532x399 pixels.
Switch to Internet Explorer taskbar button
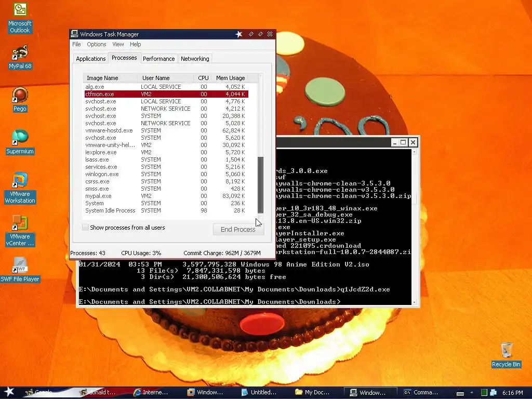tap(151, 392)
